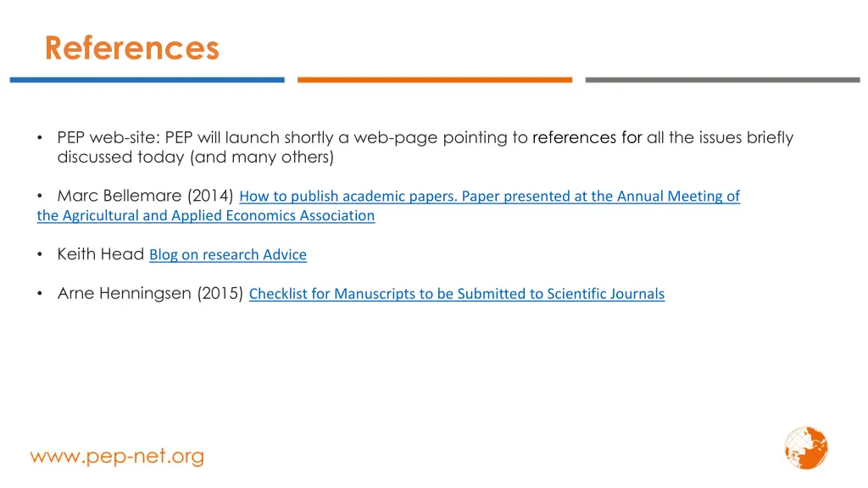This screenshot has height=488, width=868.
Task: Open 'Checklist for Manuscripts' link
Action: (457, 293)
